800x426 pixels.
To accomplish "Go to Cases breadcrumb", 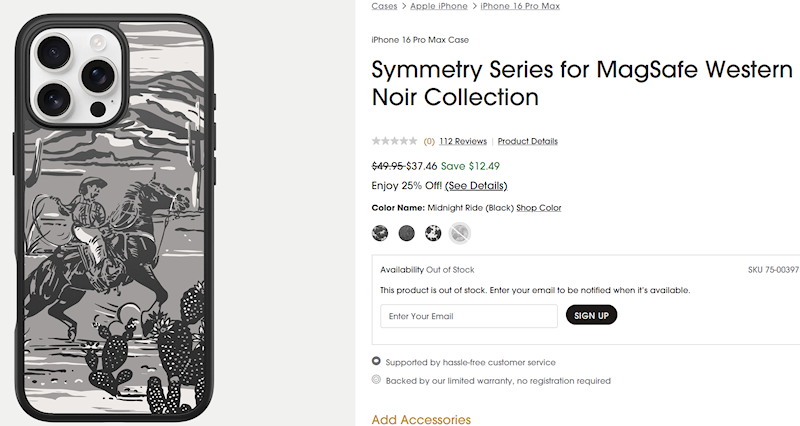I will tap(384, 6).
